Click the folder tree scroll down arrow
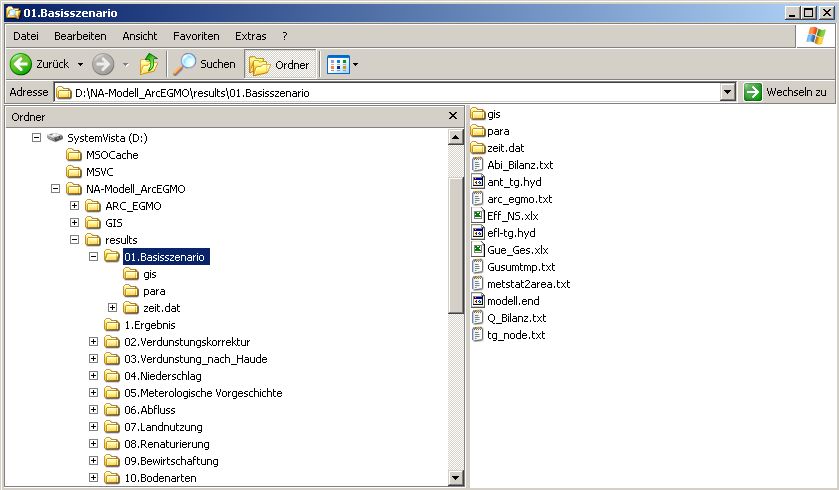Screen dimensions: 839x490 pyautogui.click(x=456, y=480)
